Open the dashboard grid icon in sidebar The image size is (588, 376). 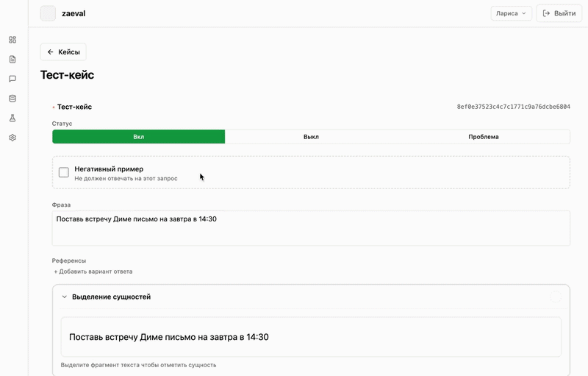click(12, 40)
